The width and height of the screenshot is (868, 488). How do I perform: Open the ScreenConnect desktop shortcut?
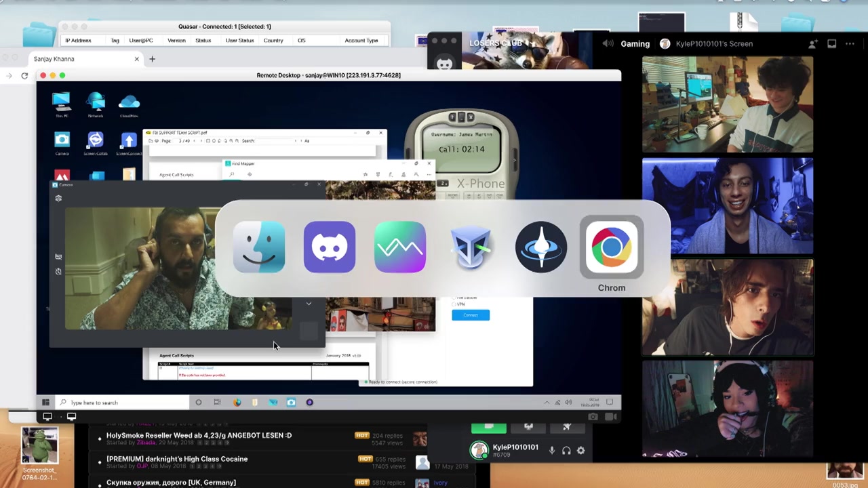pyautogui.click(x=129, y=143)
